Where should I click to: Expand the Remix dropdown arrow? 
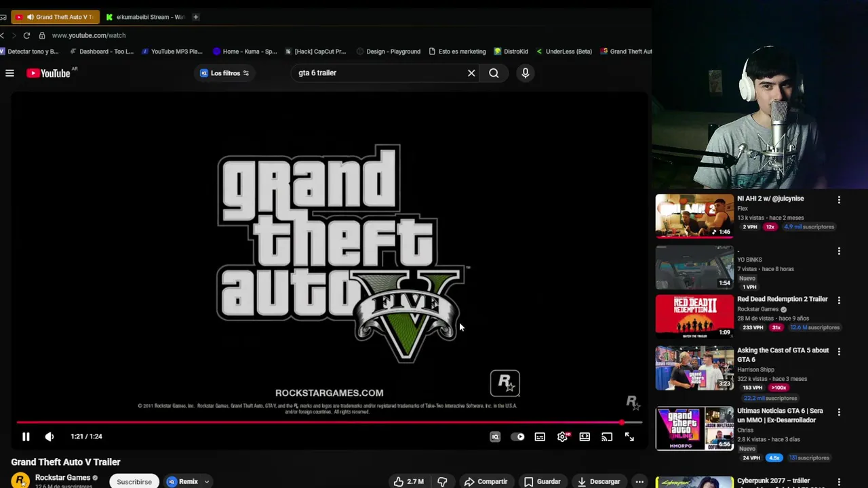coord(207,482)
